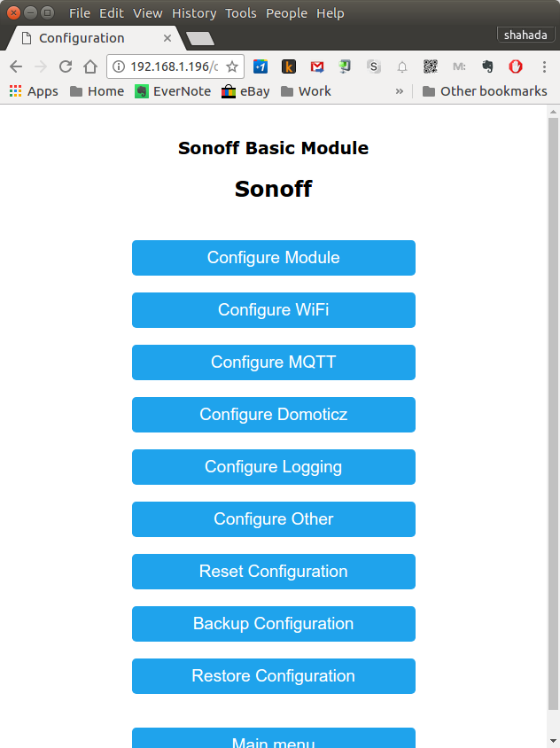560x748 pixels.
Task: Expand hidden bookmarks with double chevron
Action: [400, 91]
